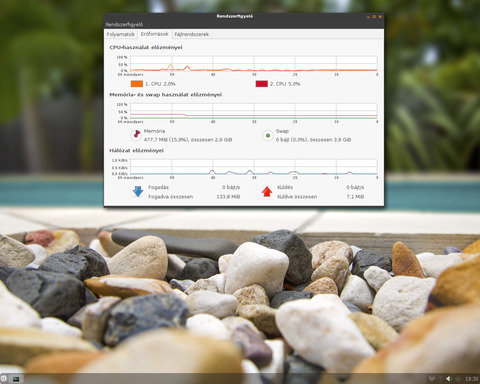Click the '1. CPU 2,0%' label

[x=160, y=84]
